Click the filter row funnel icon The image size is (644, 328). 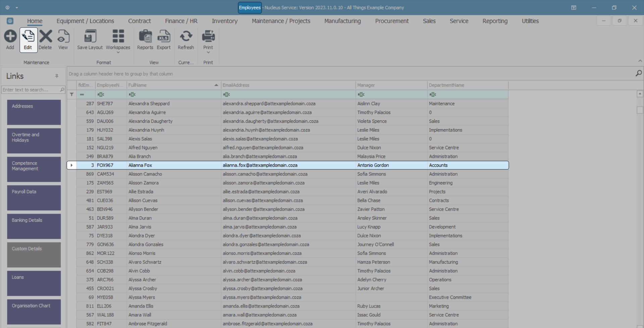click(72, 95)
